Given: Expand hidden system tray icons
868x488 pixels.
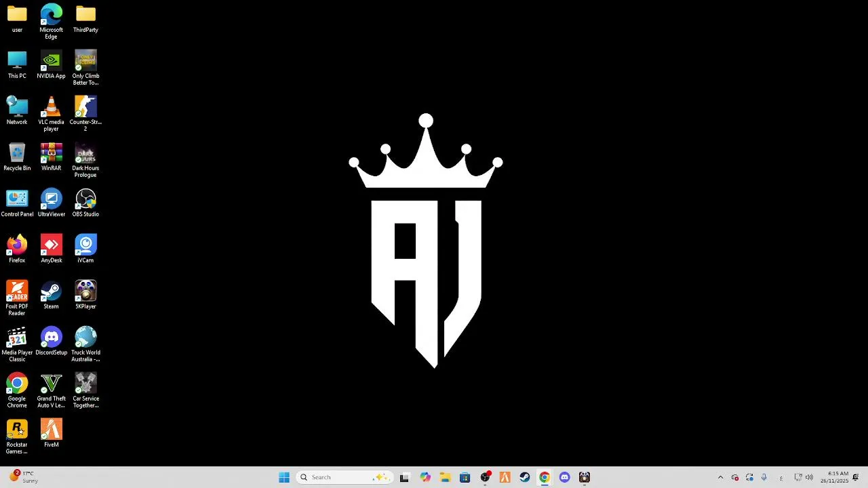Looking at the screenshot, I should click(720, 477).
